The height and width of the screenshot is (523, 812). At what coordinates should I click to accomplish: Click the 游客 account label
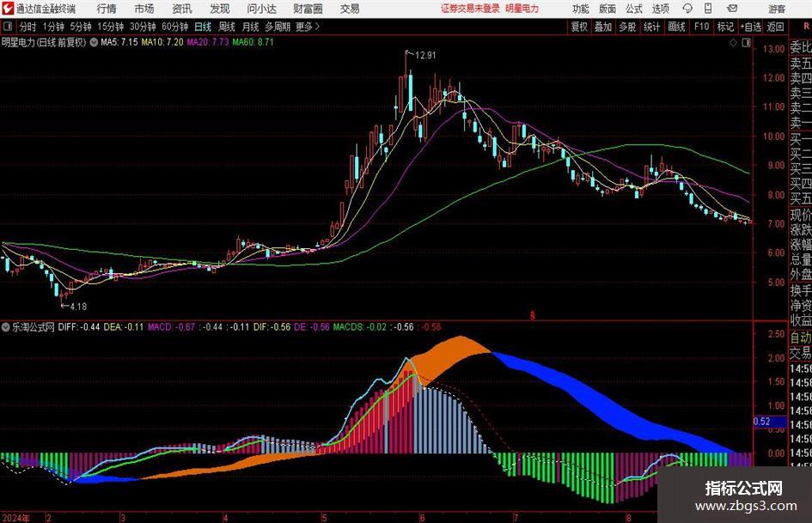point(777,9)
